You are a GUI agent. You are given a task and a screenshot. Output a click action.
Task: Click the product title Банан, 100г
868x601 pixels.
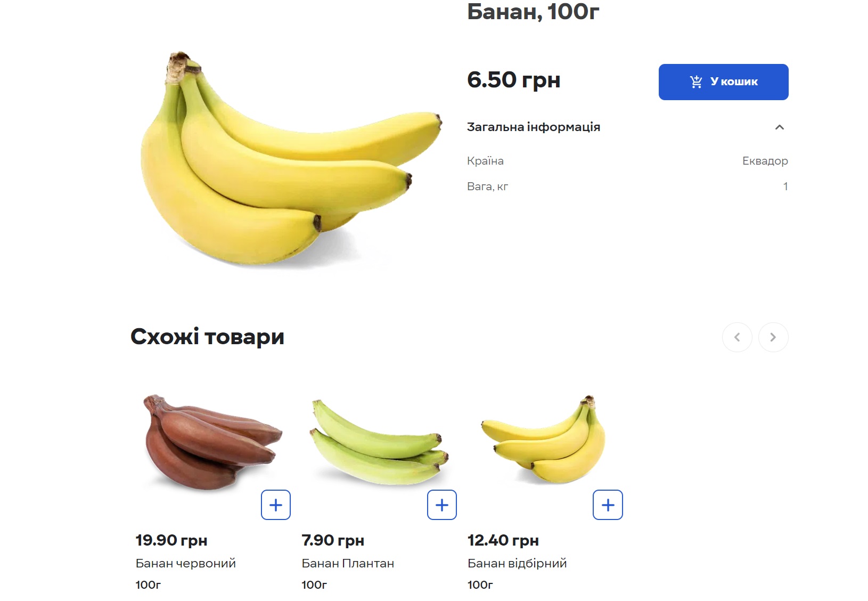point(533,12)
